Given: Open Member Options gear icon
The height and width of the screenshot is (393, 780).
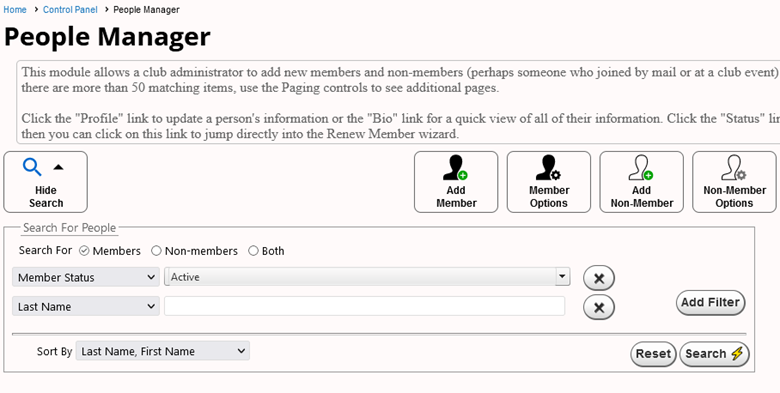Looking at the screenshot, I should (x=549, y=182).
